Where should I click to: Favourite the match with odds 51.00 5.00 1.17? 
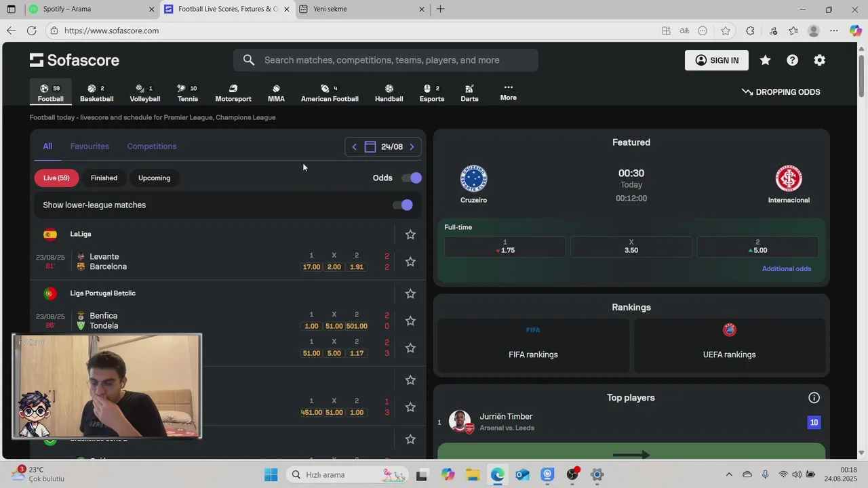tap(410, 348)
